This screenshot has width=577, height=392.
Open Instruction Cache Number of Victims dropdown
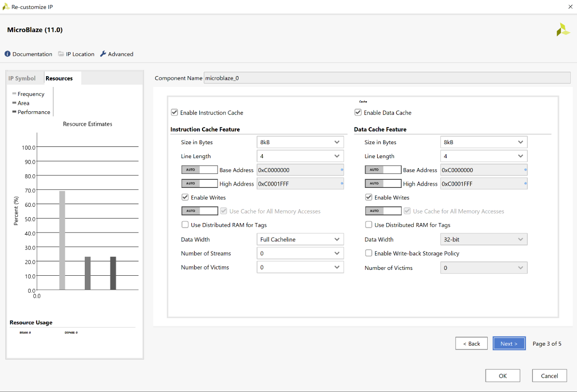[300, 267]
